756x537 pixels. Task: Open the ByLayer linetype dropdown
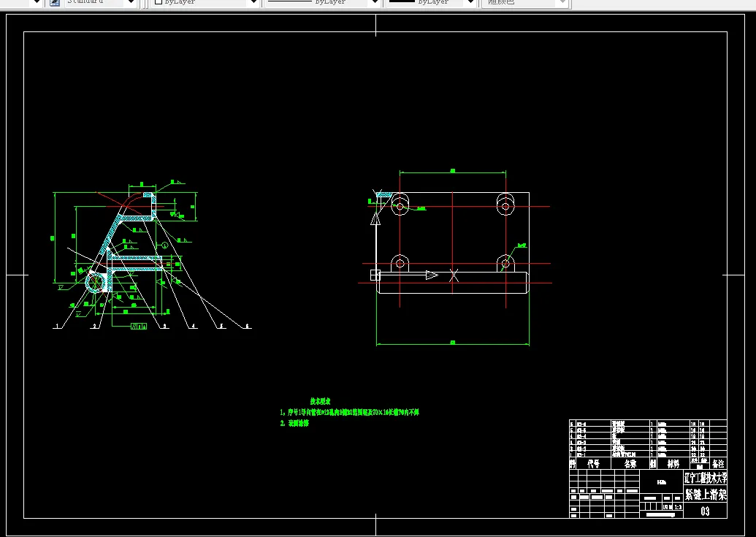pyautogui.click(x=374, y=2)
